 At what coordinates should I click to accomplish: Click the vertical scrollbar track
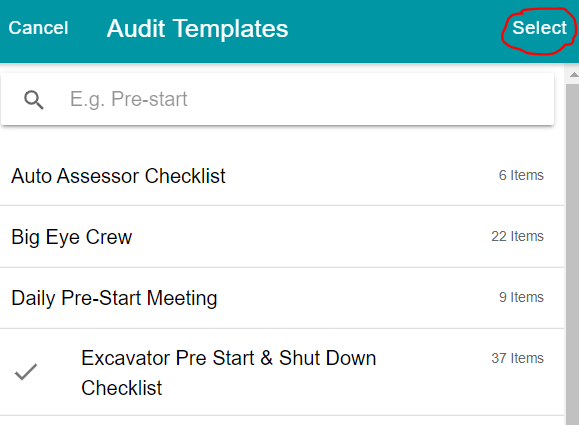click(573, 253)
